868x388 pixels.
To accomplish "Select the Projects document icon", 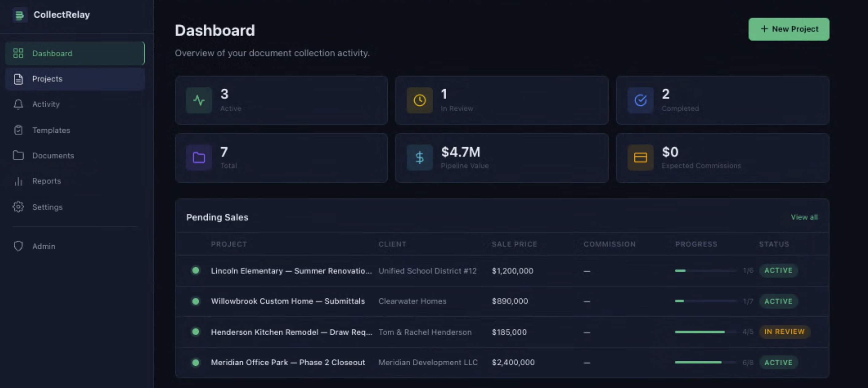I will pos(18,78).
